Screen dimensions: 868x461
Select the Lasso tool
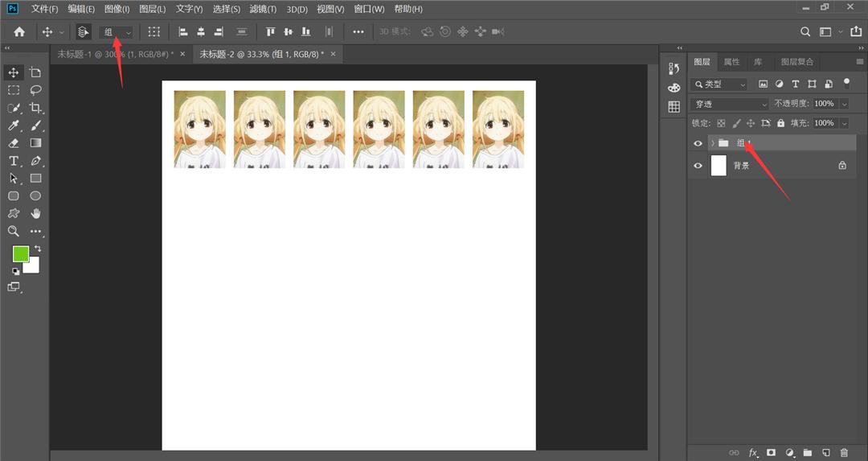point(35,90)
